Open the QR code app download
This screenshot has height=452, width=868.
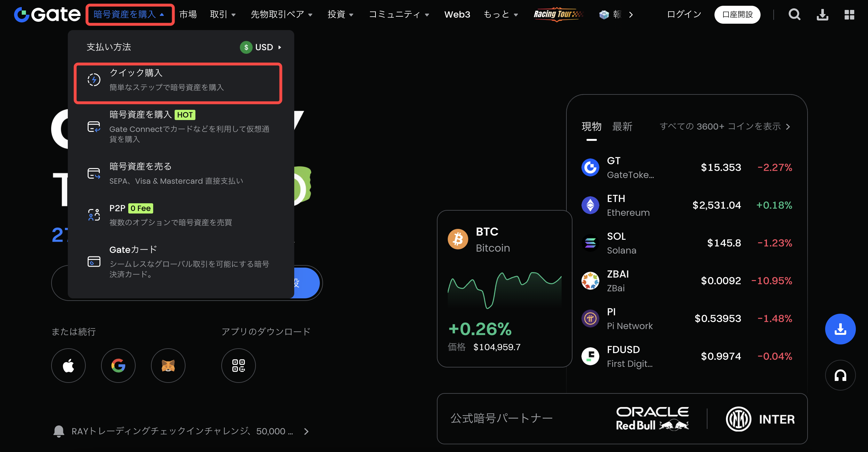point(239,366)
